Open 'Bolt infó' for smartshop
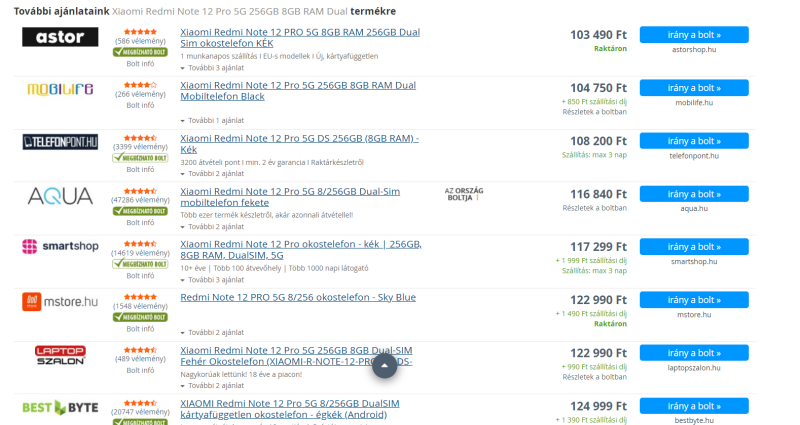 pos(140,276)
